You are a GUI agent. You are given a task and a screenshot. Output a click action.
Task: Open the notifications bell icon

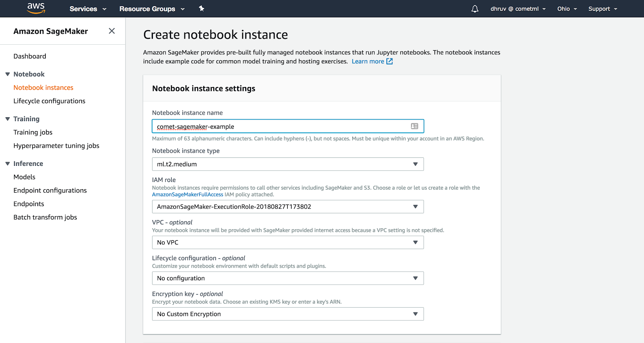pyautogui.click(x=475, y=9)
